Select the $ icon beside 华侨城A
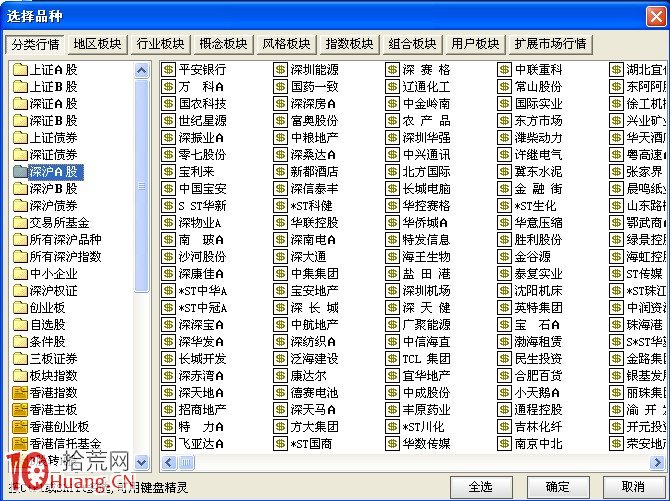 392,223
